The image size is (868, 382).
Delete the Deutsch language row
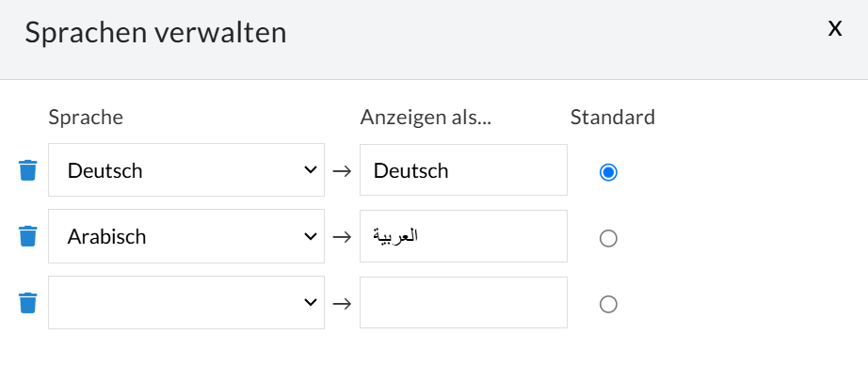point(28,170)
